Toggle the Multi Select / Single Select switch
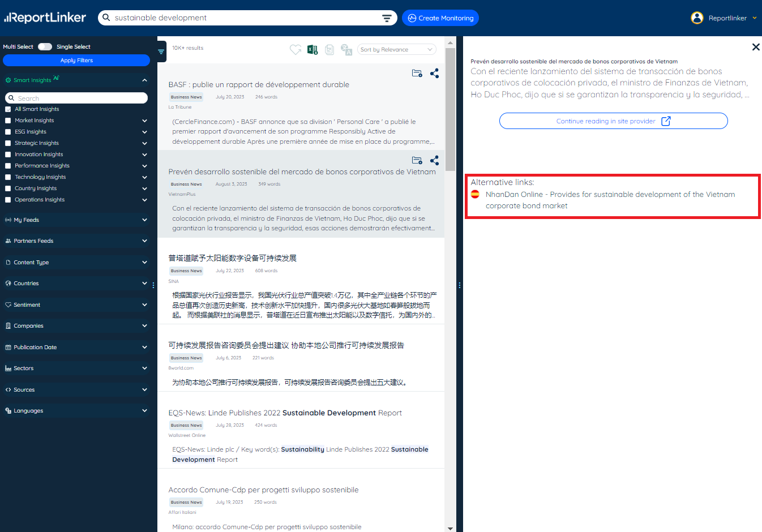The width and height of the screenshot is (762, 532). (45, 47)
